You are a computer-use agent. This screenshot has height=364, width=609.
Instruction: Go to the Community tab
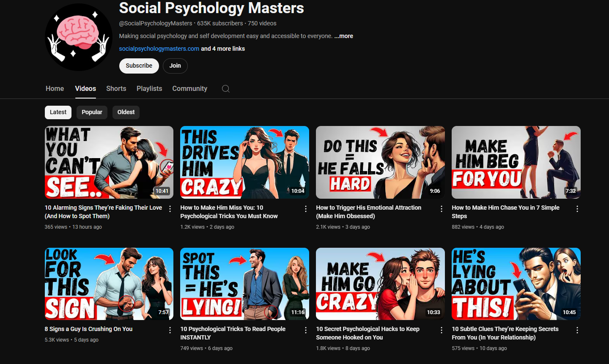190,89
